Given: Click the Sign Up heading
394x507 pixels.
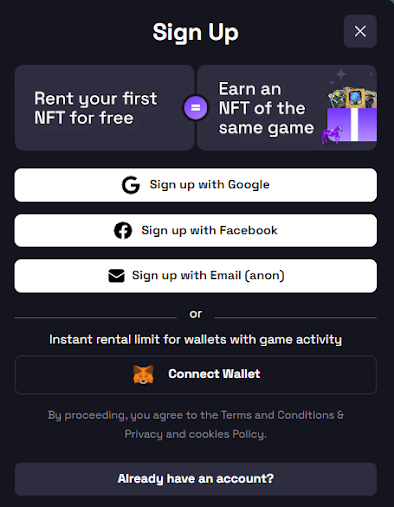Looking at the screenshot, I should coord(196,32).
